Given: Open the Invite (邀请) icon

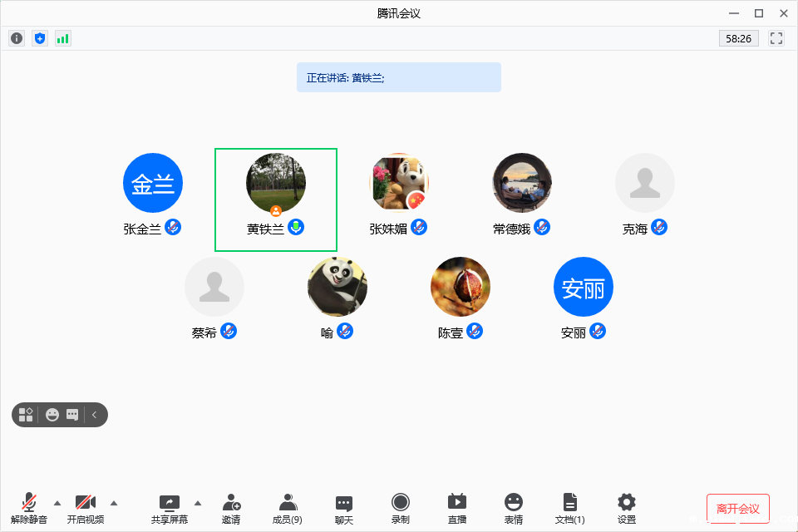Looking at the screenshot, I should (231, 508).
